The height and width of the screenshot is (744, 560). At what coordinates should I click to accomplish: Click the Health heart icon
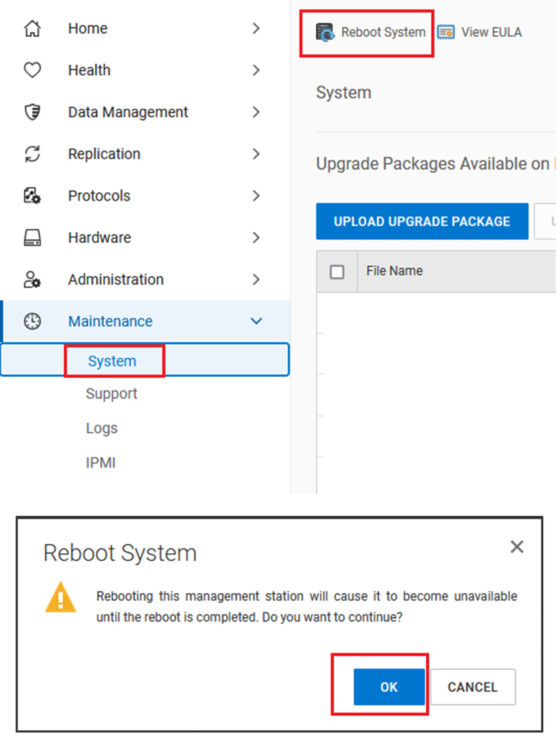(32, 70)
